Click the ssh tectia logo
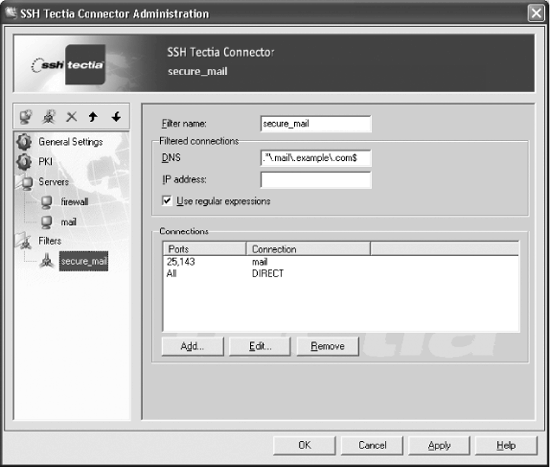The width and height of the screenshot is (550, 467). click(68, 65)
